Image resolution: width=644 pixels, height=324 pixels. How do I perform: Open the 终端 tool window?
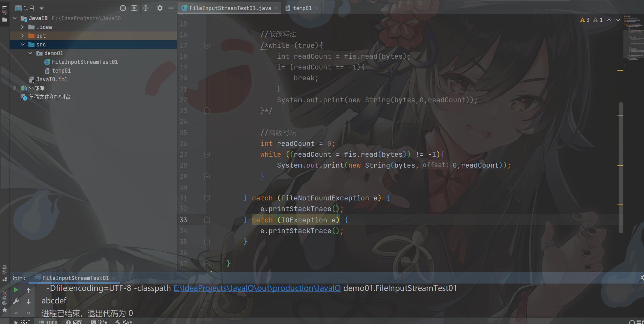(x=99, y=322)
